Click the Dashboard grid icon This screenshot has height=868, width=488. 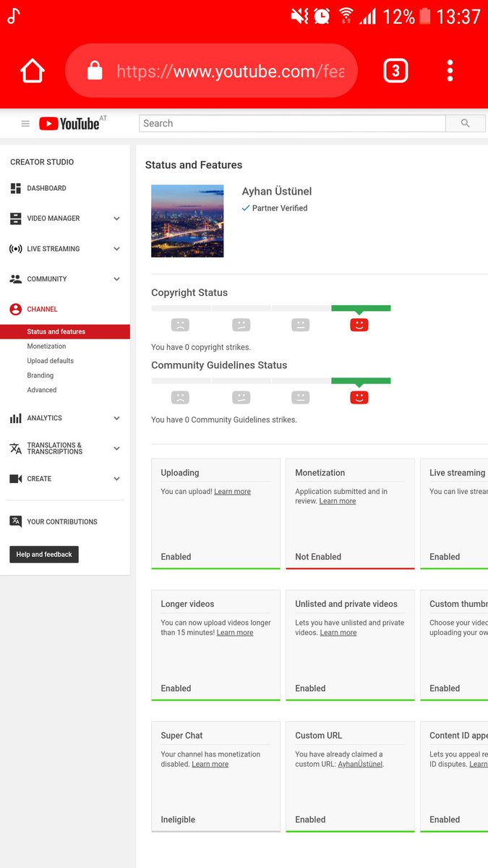coord(16,188)
